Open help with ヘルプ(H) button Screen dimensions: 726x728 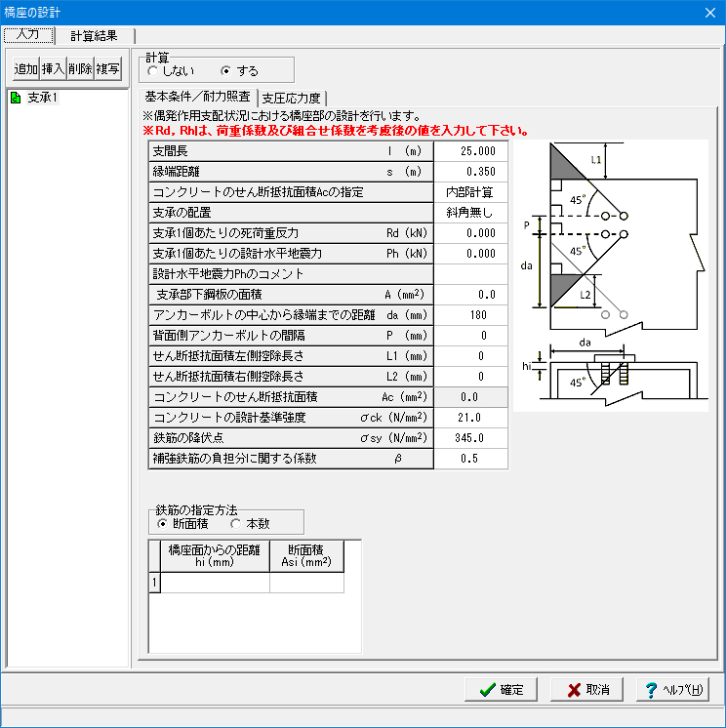(x=672, y=690)
